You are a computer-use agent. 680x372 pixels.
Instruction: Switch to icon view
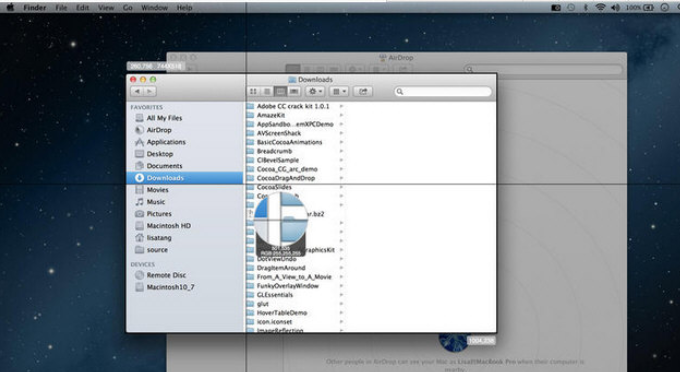click(x=254, y=91)
